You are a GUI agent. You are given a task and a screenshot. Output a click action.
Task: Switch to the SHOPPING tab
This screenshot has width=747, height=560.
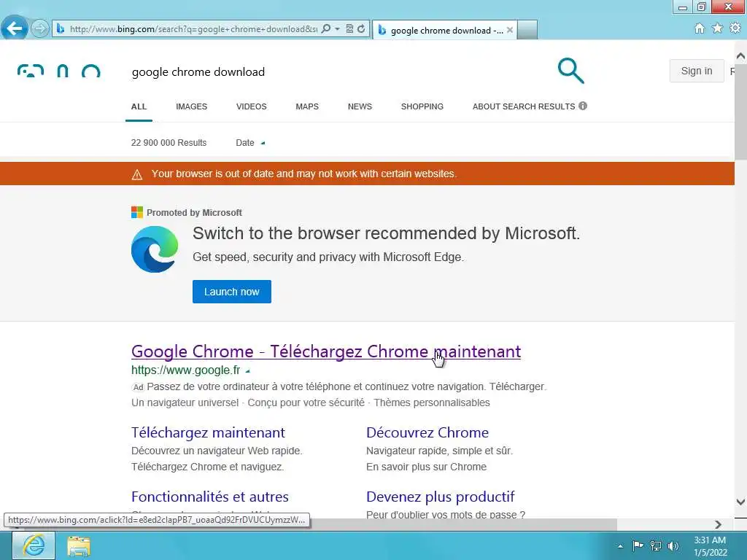coord(422,106)
